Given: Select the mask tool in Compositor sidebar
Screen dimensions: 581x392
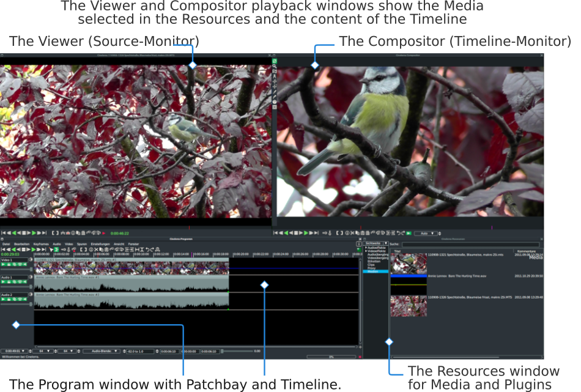Looking at the screenshot, I should 275,72.
